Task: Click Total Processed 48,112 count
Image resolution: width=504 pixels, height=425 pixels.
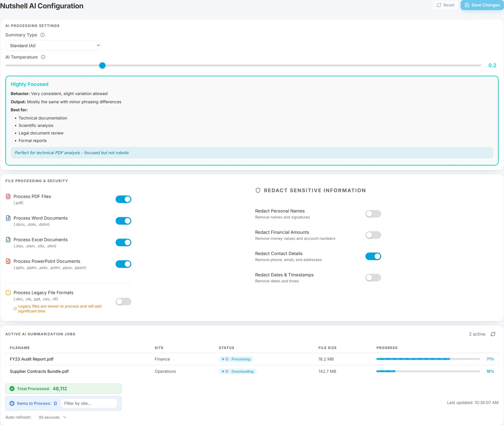Action: tap(60, 389)
